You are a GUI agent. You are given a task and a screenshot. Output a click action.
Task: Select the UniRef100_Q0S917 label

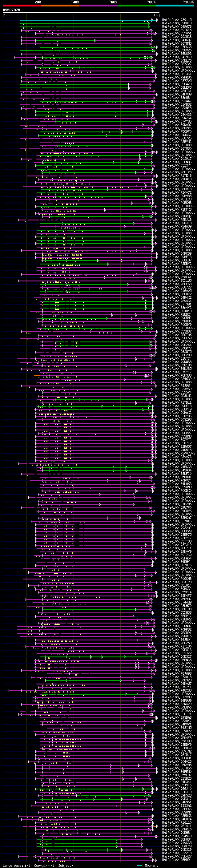tap(177, 159)
